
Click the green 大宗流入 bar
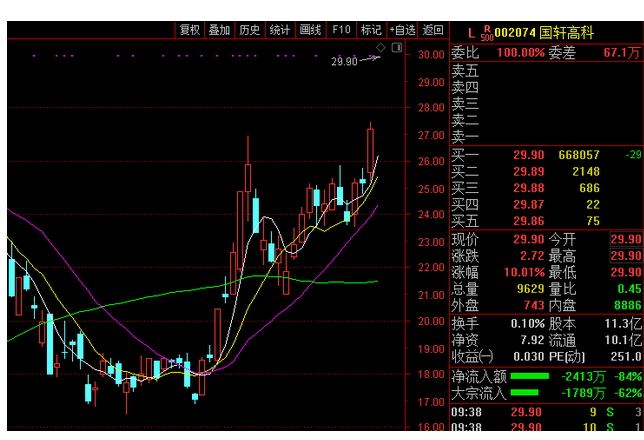click(x=524, y=393)
